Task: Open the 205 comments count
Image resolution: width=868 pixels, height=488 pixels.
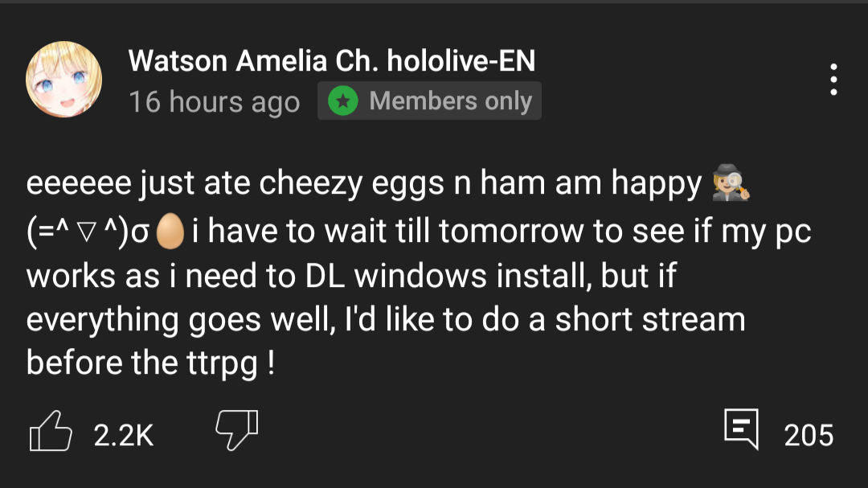Action: tap(808, 435)
